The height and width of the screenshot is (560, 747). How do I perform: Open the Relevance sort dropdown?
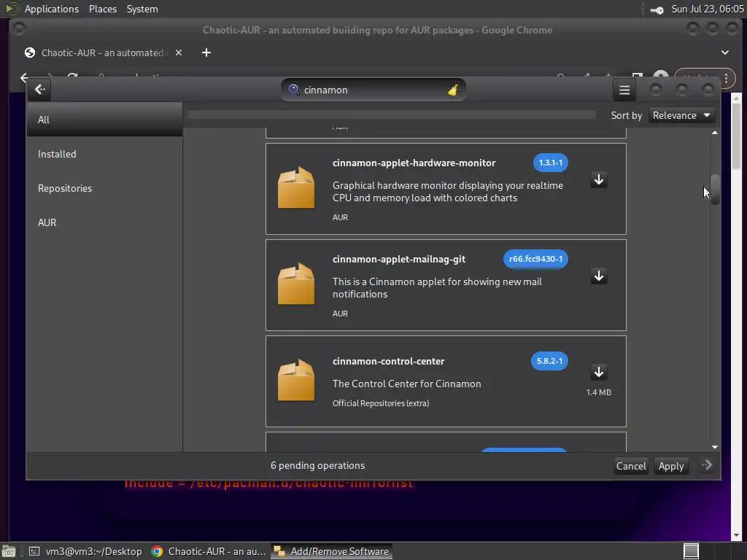681,115
